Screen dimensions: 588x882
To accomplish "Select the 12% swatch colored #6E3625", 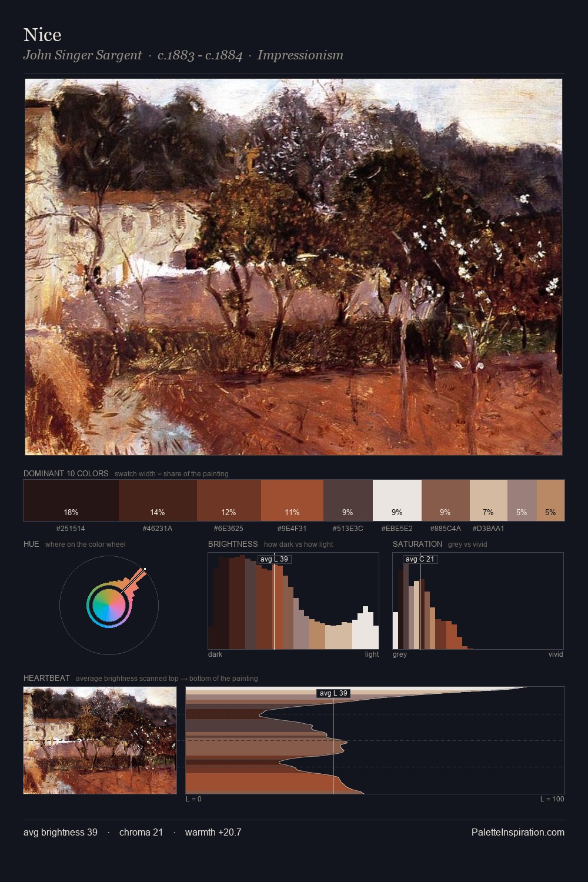I will [229, 500].
